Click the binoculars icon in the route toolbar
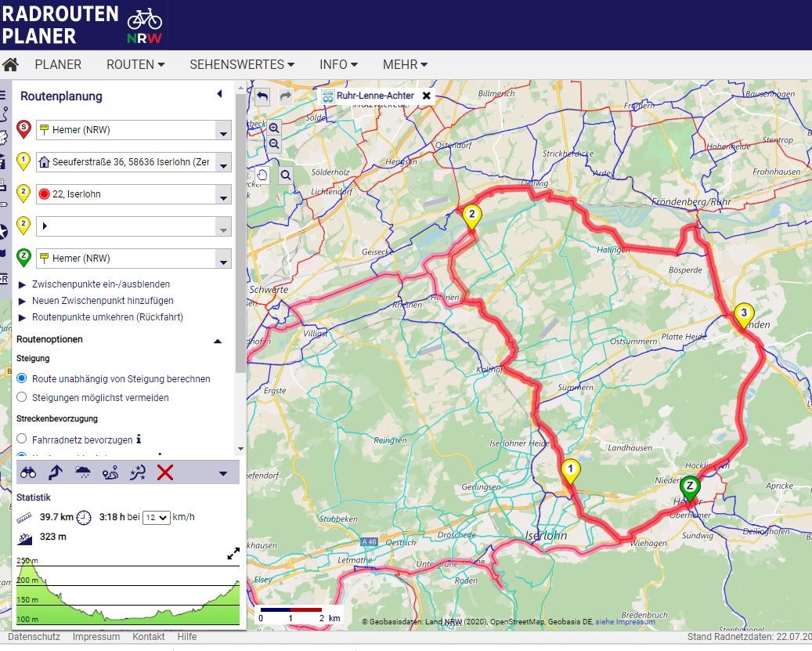Image resolution: width=812 pixels, height=651 pixels. click(28, 472)
